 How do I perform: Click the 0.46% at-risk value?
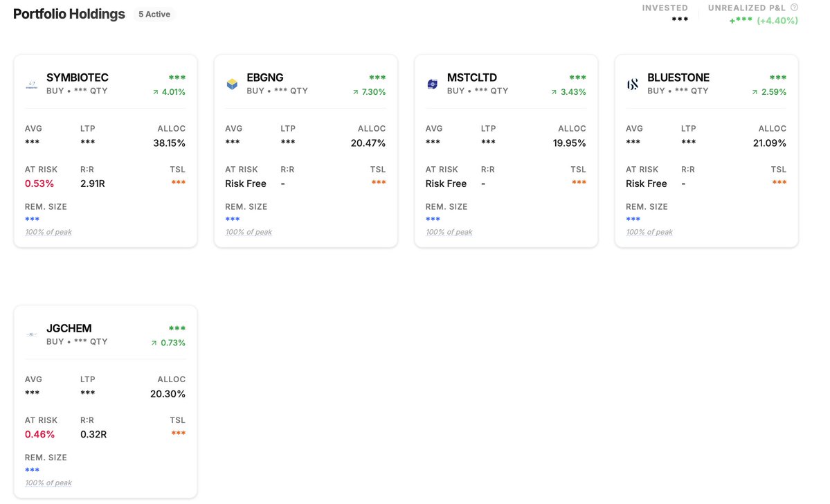click(39, 435)
